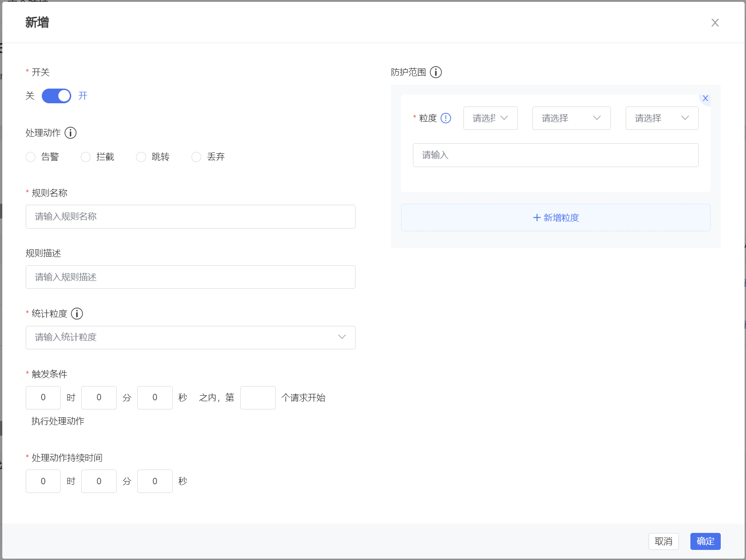Viewport: 746px width, 560px height.
Task: Click 处理动作持续时间 minutes field
Action: pos(99,482)
